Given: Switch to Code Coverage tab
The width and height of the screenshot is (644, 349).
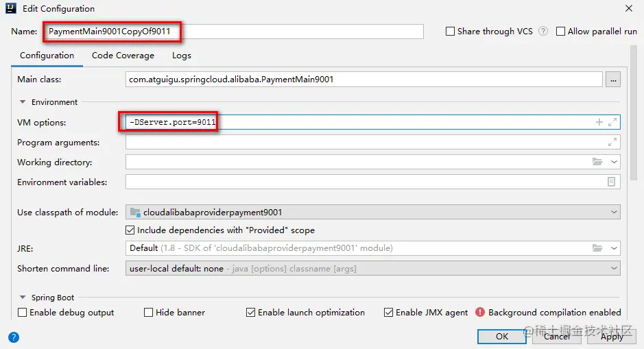Looking at the screenshot, I should click(123, 56).
